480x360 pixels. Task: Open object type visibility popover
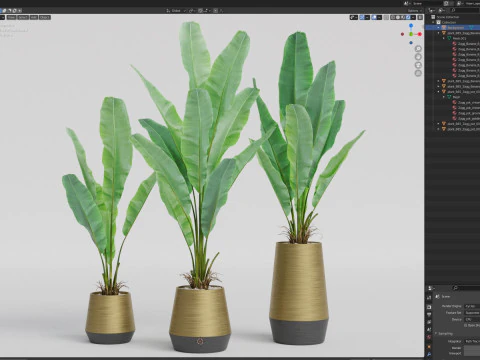354,17
